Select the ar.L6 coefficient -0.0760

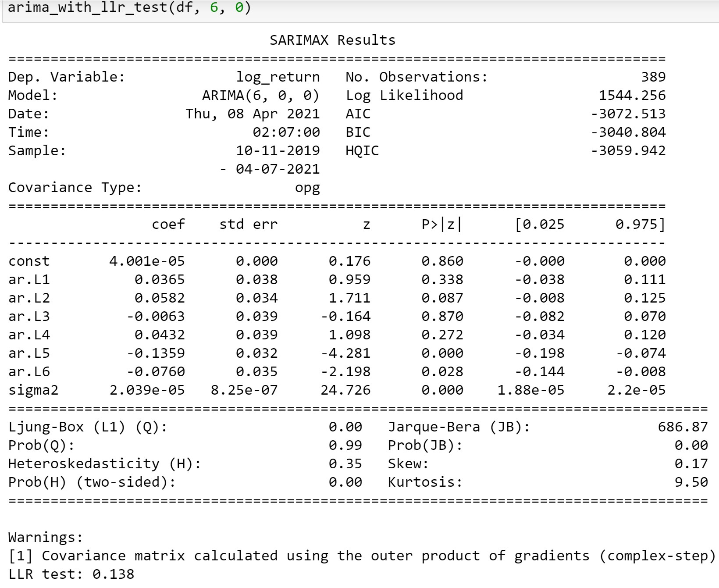coord(156,372)
